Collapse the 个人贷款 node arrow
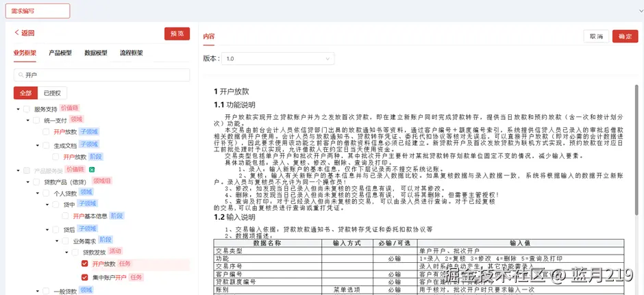644x295 pixels. pos(38,193)
